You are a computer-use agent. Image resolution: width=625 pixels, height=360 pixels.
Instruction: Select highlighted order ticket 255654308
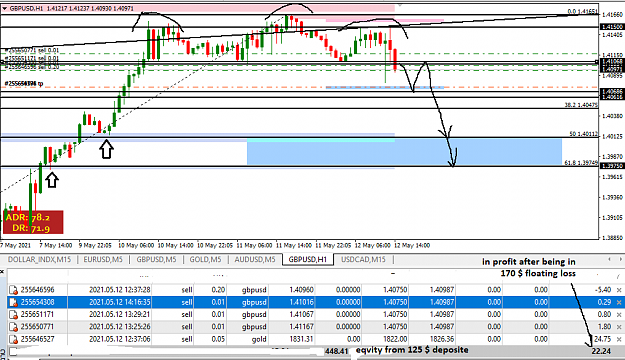(37, 302)
